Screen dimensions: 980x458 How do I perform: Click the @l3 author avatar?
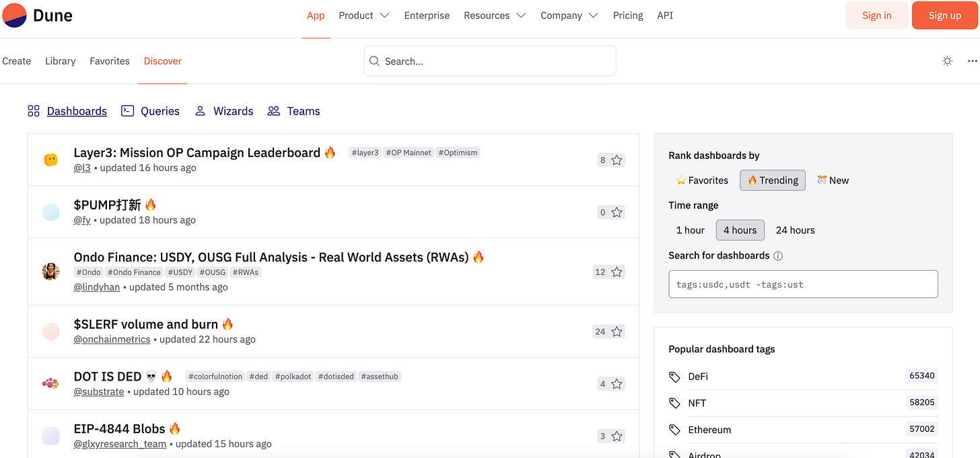tap(50, 160)
